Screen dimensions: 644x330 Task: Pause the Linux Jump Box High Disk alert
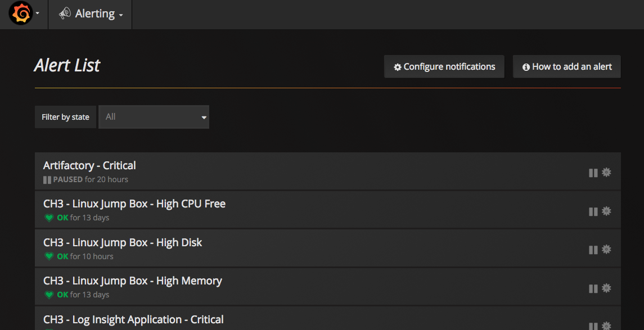pos(593,250)
